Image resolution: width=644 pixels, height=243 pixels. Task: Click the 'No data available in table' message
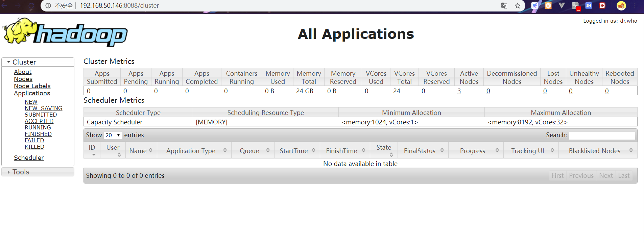point(360,164)
